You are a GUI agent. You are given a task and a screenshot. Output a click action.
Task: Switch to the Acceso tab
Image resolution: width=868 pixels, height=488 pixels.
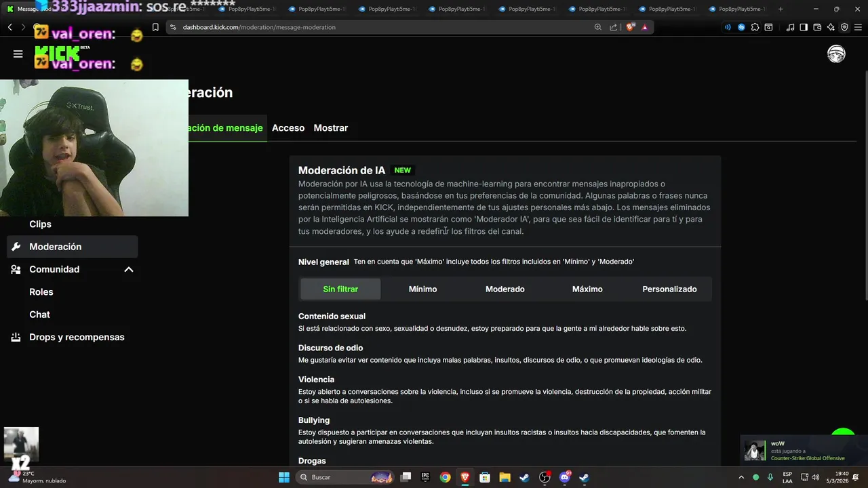pyautogui.click(x=288, y=127)
